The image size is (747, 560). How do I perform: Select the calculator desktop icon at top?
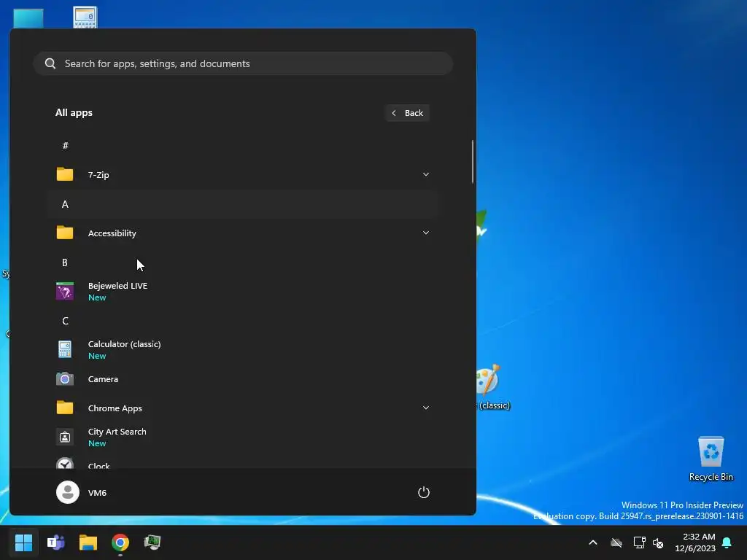coord(85,17)
